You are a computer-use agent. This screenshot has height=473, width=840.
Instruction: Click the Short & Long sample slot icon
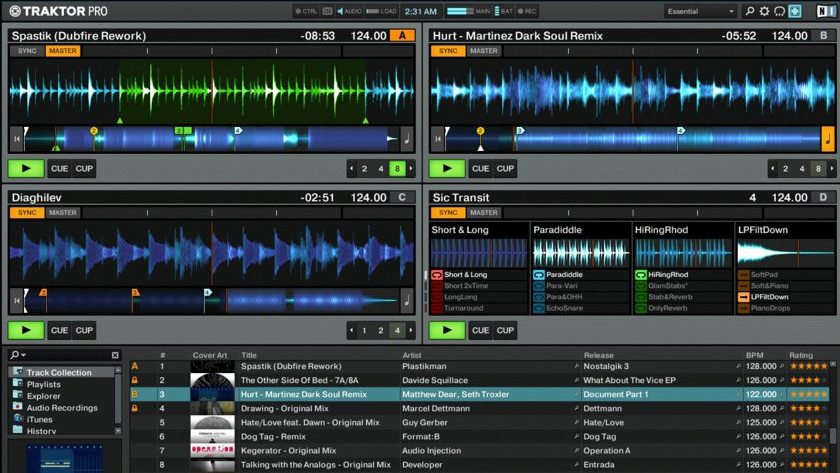click(437, 275)
